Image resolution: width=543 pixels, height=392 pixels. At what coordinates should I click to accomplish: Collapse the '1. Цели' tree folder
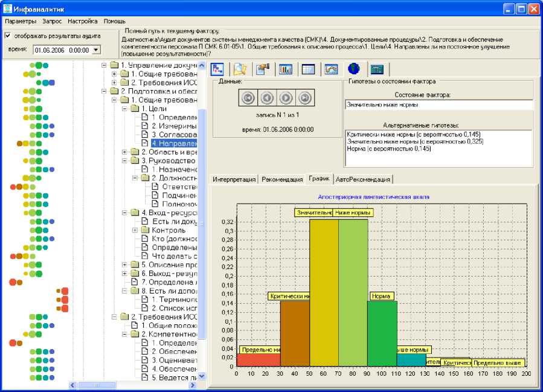pyautogui.click(x=125, y=109)
